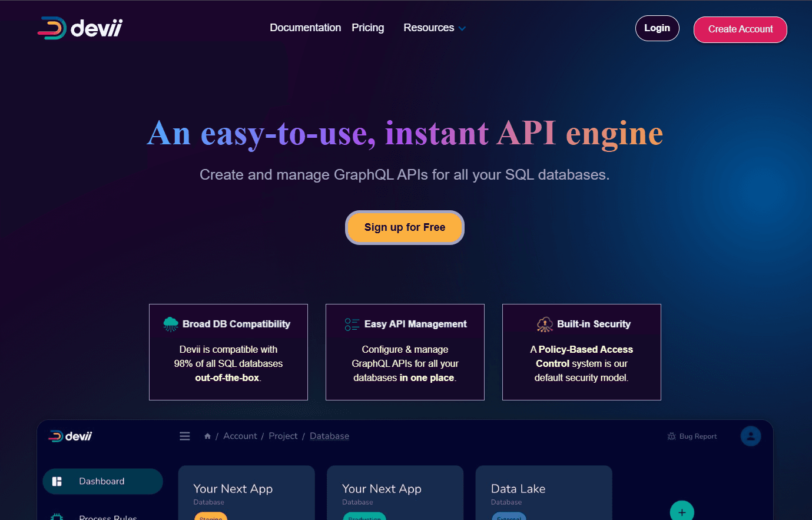Click the Bug Report icon

pyautogui.click(x=671, y=436)
